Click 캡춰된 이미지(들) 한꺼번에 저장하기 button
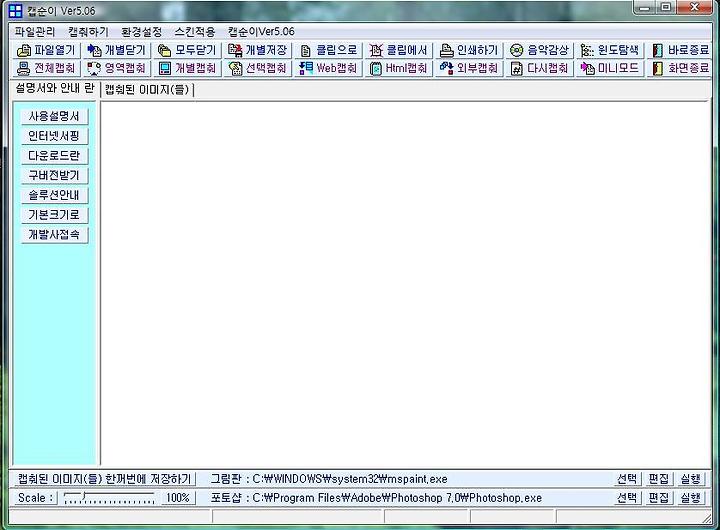This screenshot has height=530, width=720. pos(104,479)
